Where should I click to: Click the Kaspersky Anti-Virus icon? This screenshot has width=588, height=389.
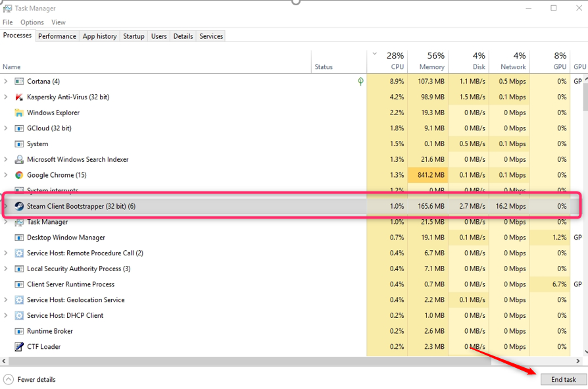tap(19, 97)
